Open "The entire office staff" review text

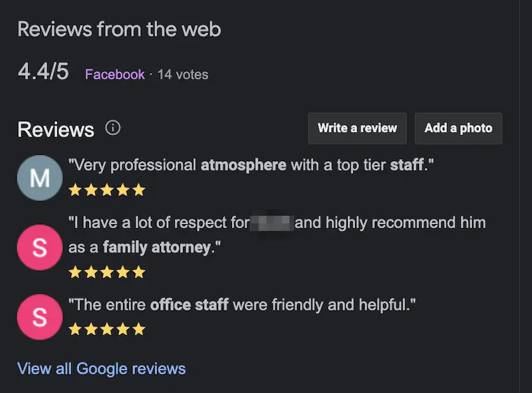242,305
